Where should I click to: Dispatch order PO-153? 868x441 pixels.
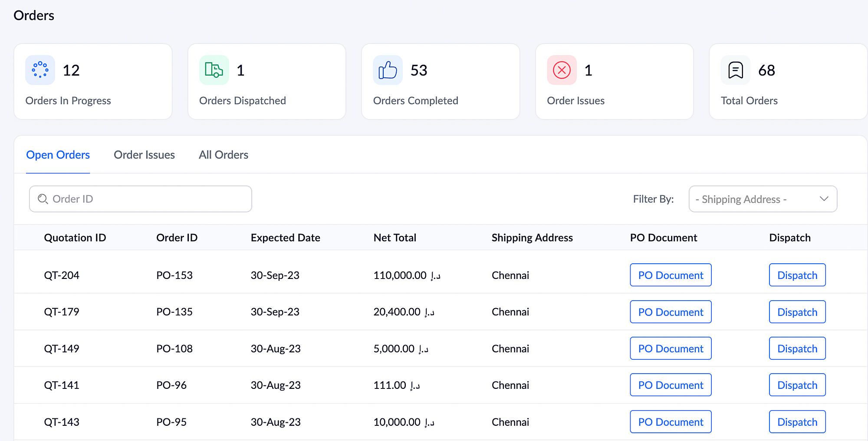pos(797,275)
